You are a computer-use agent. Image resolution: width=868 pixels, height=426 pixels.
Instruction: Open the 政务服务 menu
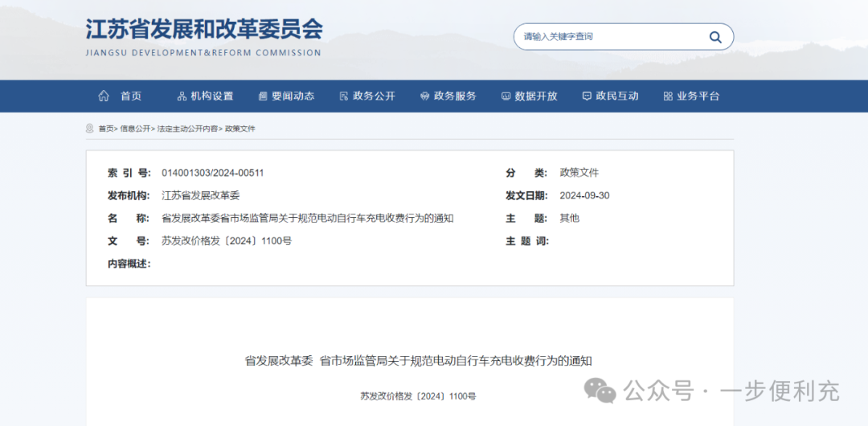(455, 96)
